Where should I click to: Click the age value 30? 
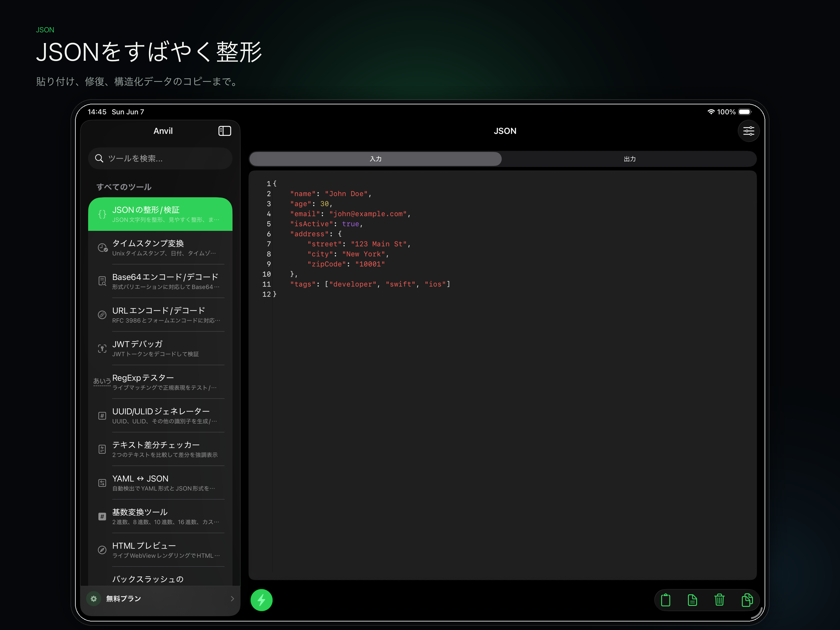pyautogui.click(x=325, y=204)
